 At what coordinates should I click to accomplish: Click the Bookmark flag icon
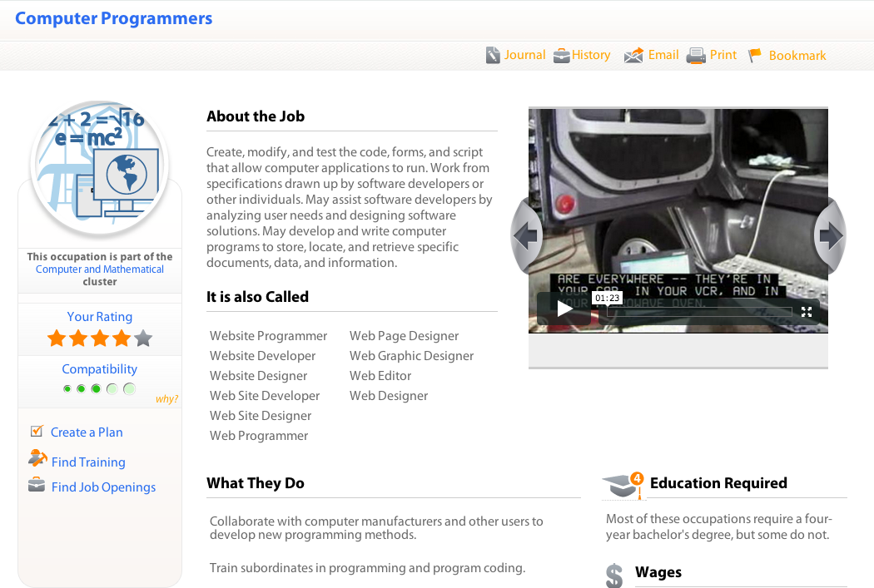click(755, 56)
